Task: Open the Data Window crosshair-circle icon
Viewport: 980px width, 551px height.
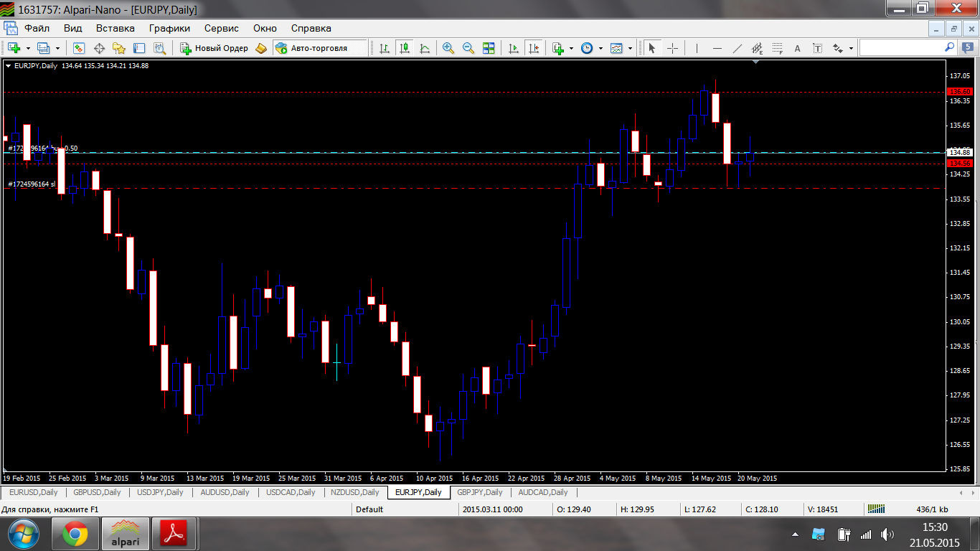Action: click(x=99, y=48)
